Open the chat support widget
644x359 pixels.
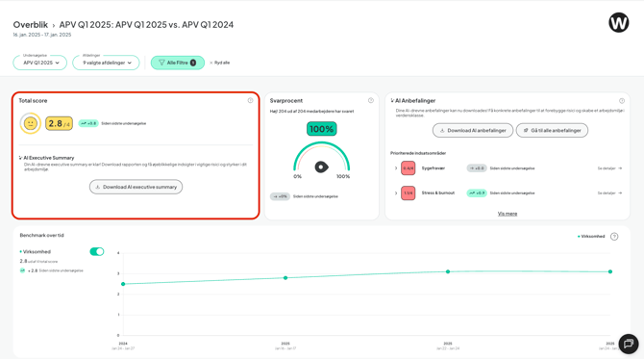point(629,344)
